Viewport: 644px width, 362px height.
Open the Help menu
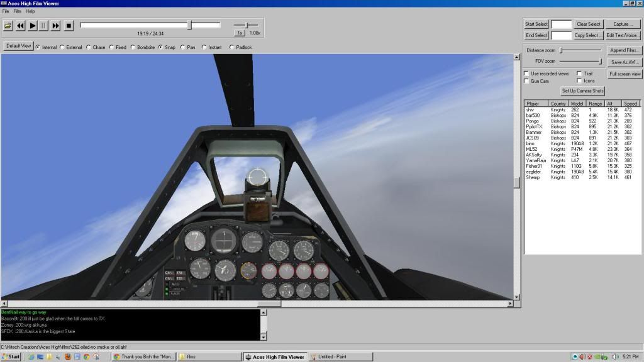[30, 11]
